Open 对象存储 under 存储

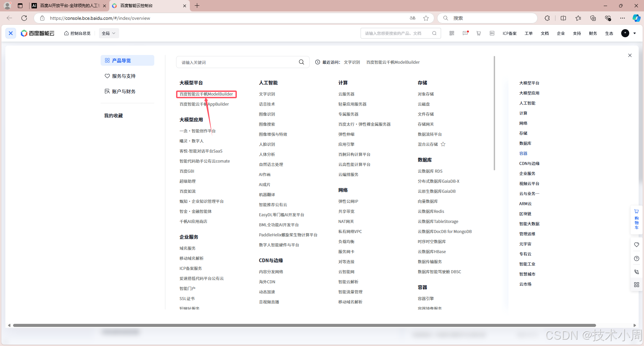(x=426, y=94)
